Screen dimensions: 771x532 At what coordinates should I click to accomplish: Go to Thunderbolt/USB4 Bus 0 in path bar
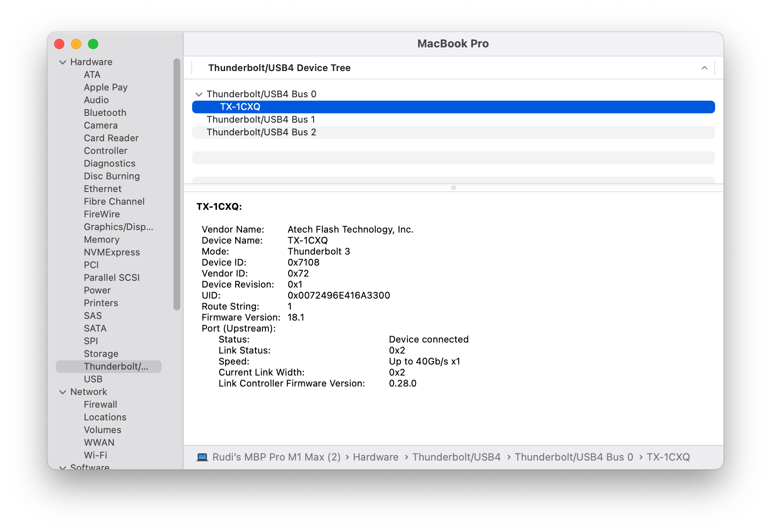[x=574, y=457]
